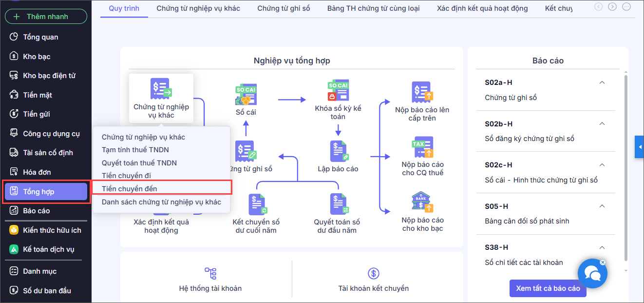Open Lập báo cáo document icon

pyautogui.click(x=338, y=151)
